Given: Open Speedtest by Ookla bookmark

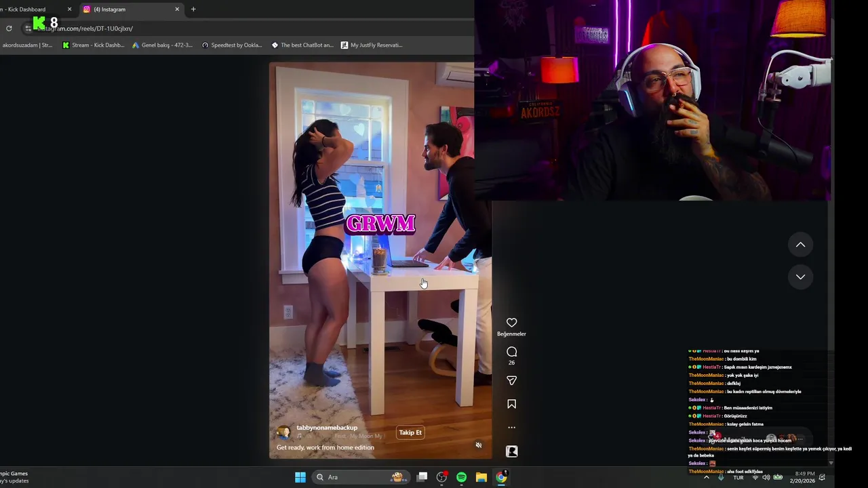Looking at the screenshot, I should [x=231, y=45].
